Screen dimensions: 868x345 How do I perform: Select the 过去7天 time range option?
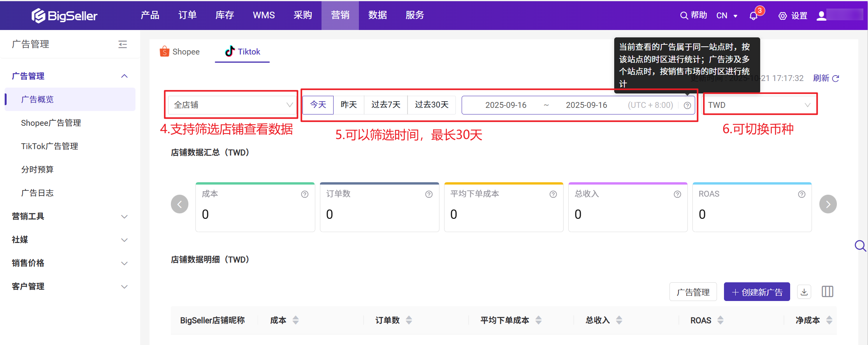(x=385, y=105)
